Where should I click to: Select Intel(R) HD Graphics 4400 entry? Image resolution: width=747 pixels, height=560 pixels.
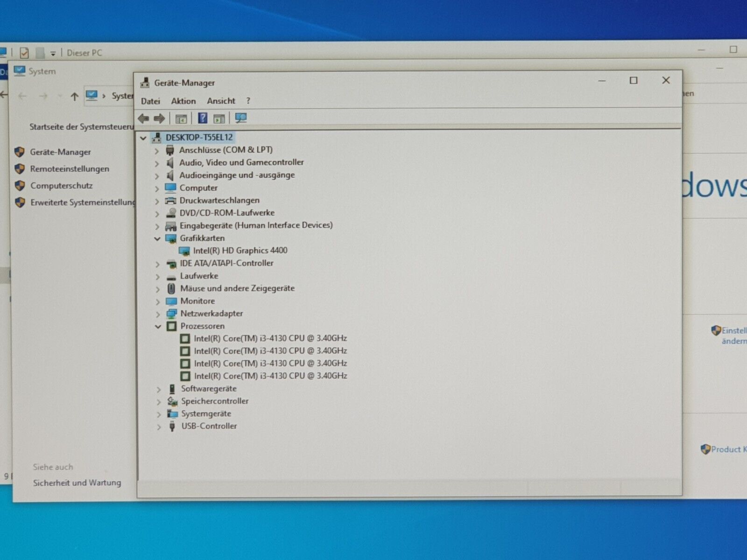pyautogui.click(x=240, y=251)
